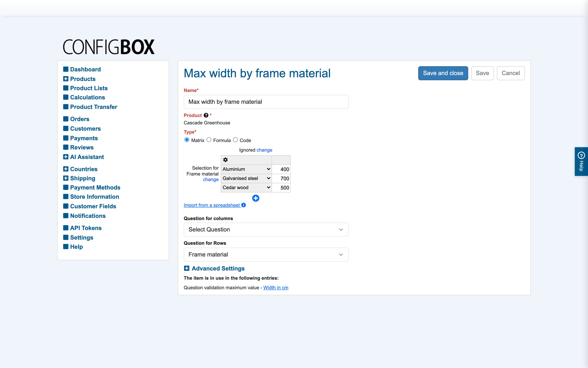Open the Cedar wood row dropdown
Screen dimensions: 588x368
click(x=246, y=188)
